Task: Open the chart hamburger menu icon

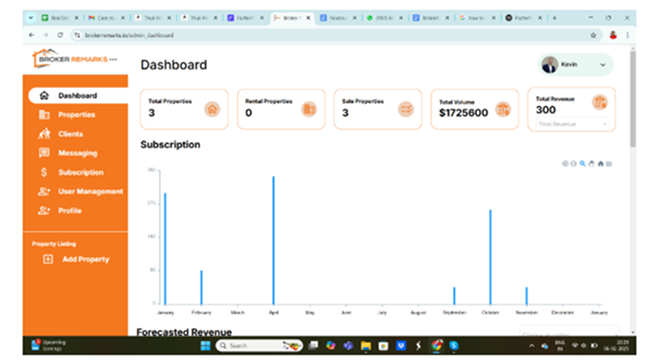Action: pos(609,164)
